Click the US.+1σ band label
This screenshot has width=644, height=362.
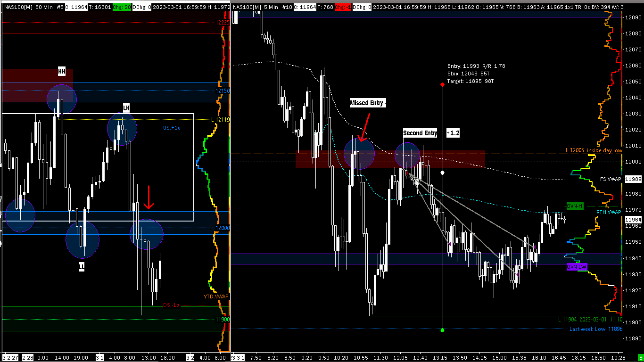[172, 128]
